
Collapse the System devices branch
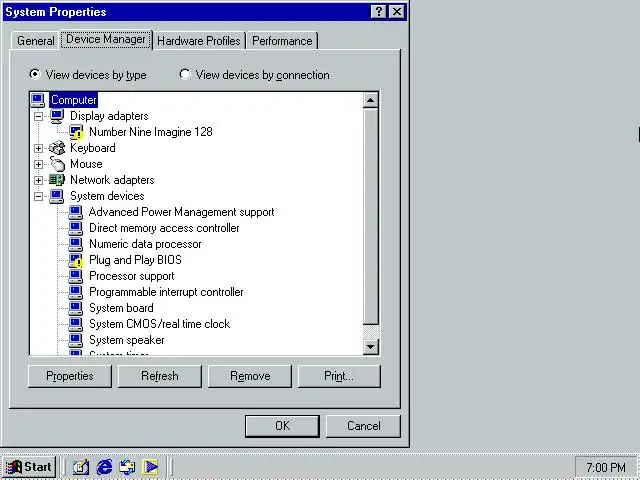point(38,196)
